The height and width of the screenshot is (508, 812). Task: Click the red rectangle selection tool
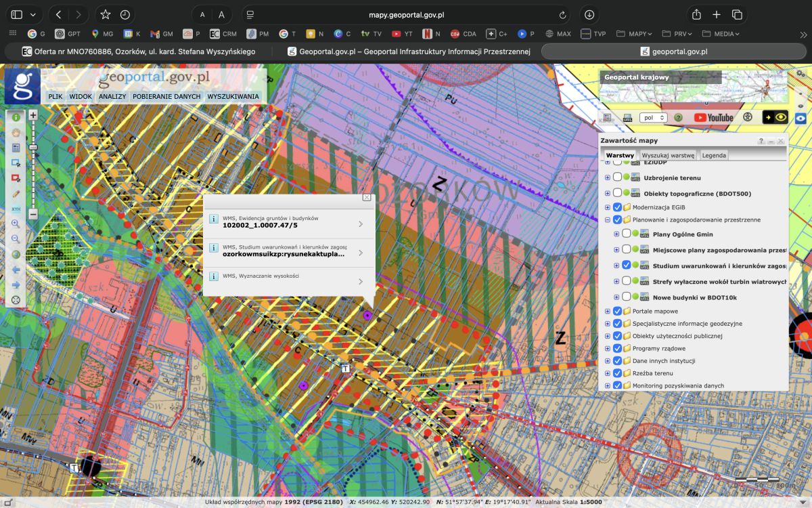click(x=16, y=178)
